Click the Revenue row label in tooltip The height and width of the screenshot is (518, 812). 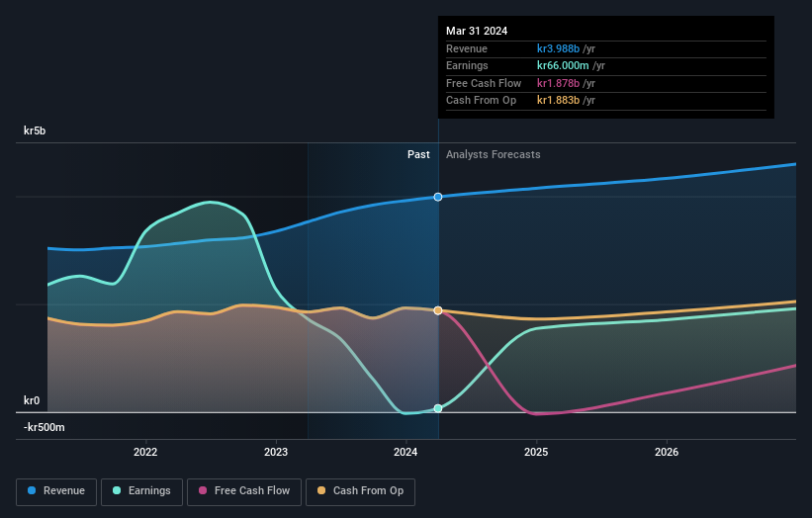pos(467,48)
